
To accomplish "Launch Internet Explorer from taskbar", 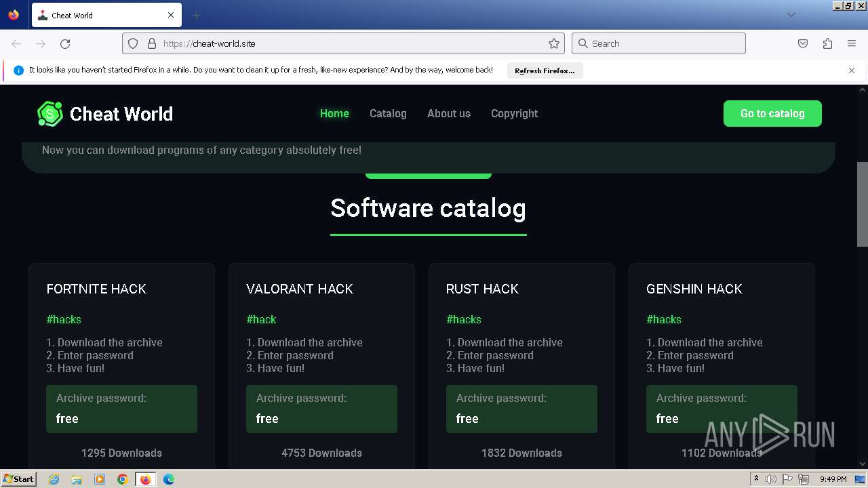I will (x=54, y=479).
